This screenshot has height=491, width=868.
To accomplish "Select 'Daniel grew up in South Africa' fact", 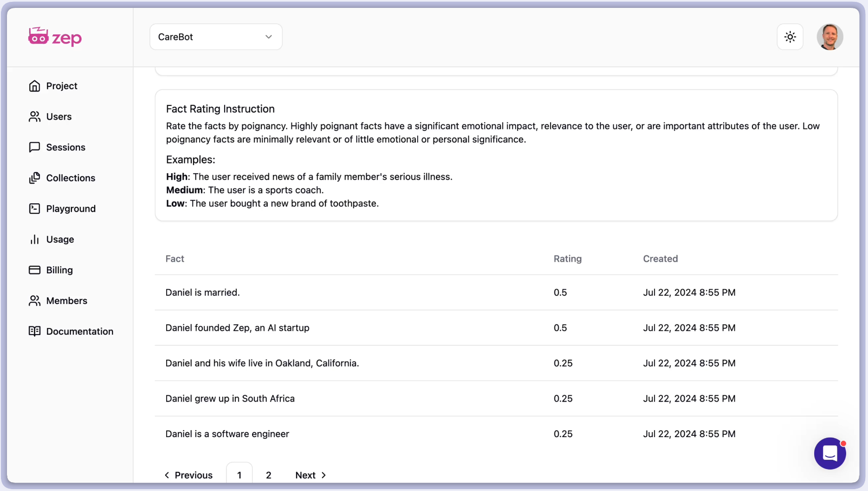I will (x=230, y=398).
